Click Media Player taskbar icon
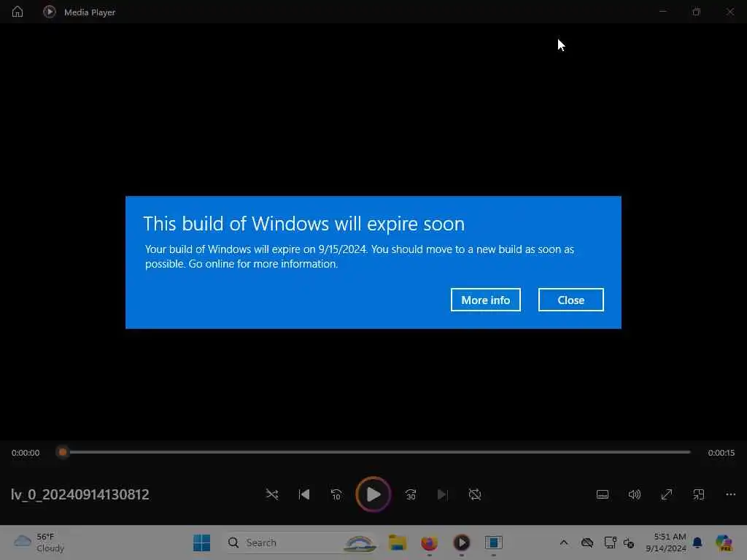Viewport: 747px width, 560px height. click(461, 542)
